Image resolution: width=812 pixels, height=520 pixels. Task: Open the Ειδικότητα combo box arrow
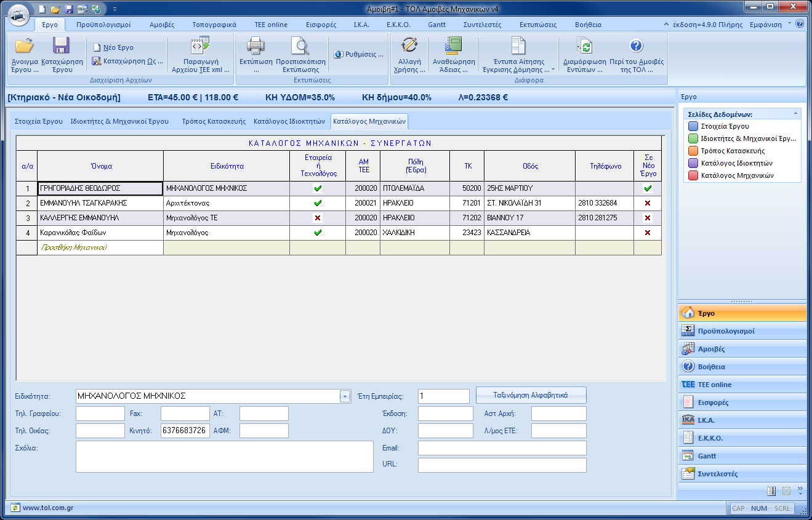pos(345,396)
